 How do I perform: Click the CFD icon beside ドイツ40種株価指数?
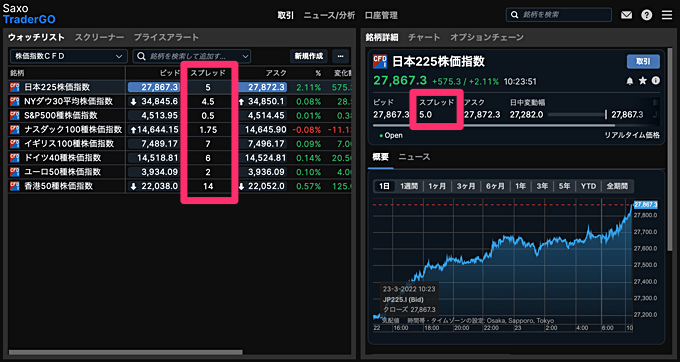(x=14, y=158)
